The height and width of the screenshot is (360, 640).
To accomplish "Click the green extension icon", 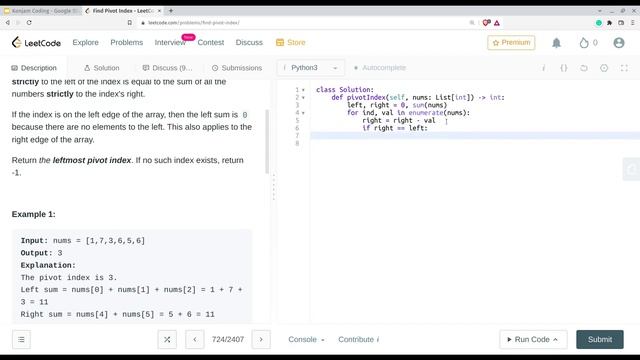I will [x=598, y=23].
